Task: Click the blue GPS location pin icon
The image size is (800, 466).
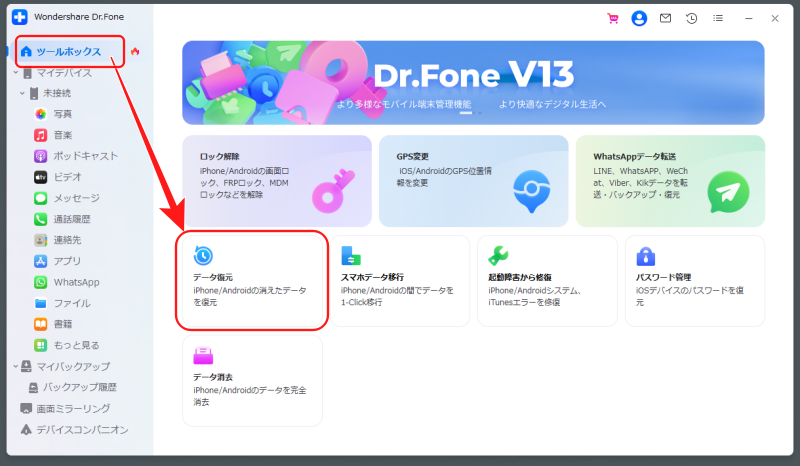Action: click(531, 191)
